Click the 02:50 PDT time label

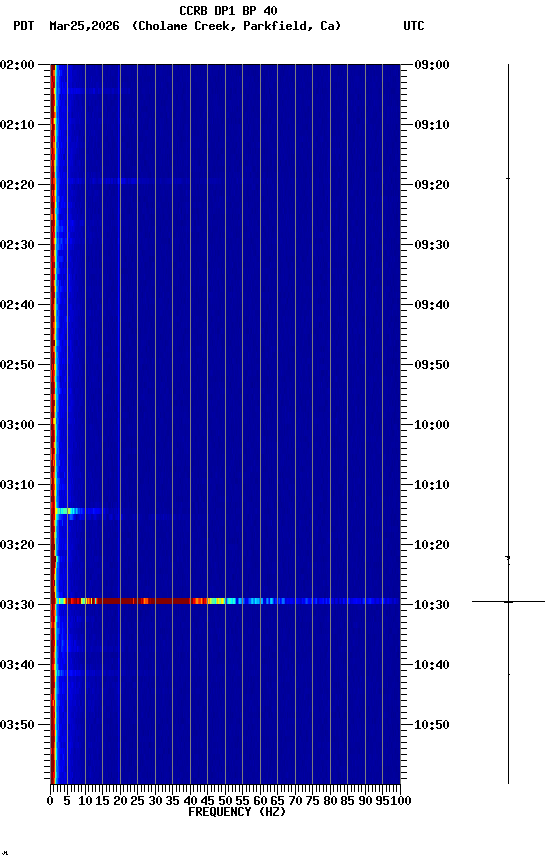click(17, 365)
